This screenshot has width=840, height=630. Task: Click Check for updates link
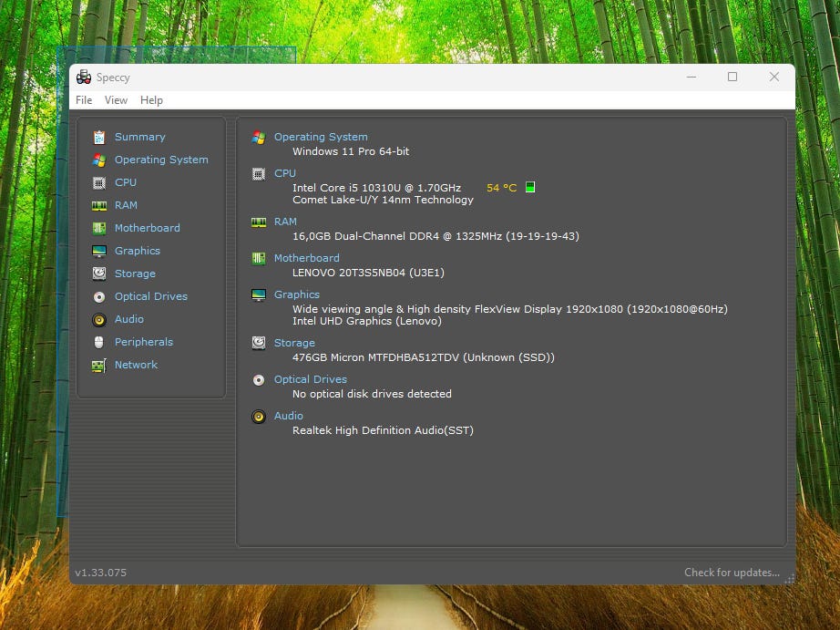click(732, 573)
